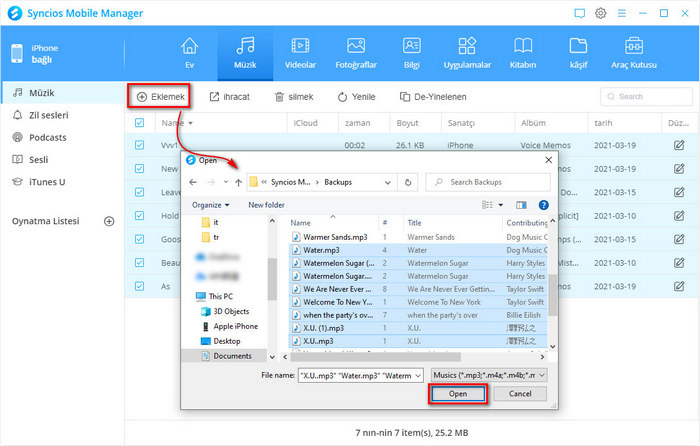Image resolution: width=700 pixels, height=446 pixels.
Task: Toggle the select-all checkbox in table header
Action: pos(139,123)
